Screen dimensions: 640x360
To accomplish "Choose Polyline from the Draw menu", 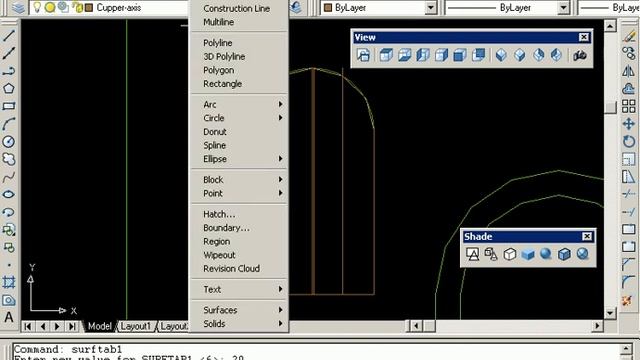I will pyautogui.click(x=240, y=43).
